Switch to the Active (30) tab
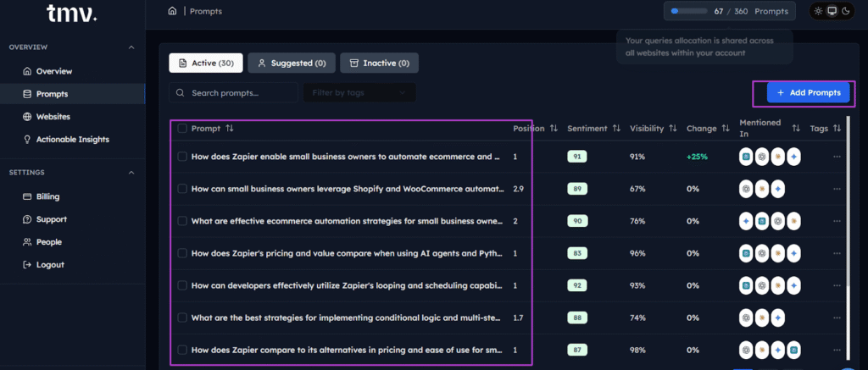Image resolution: width=868 pixels, height=370 pixels. click(206, 63)
